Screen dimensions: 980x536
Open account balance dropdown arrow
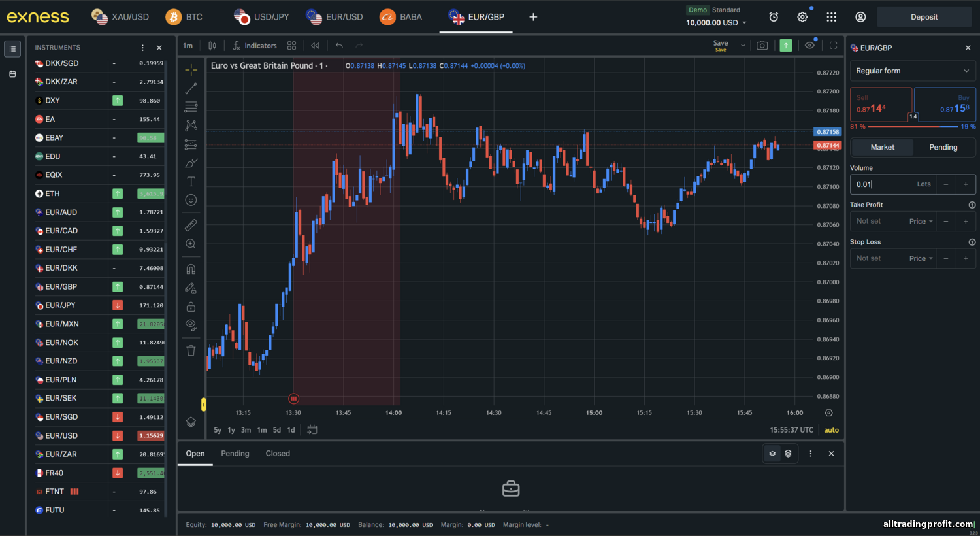744,23
